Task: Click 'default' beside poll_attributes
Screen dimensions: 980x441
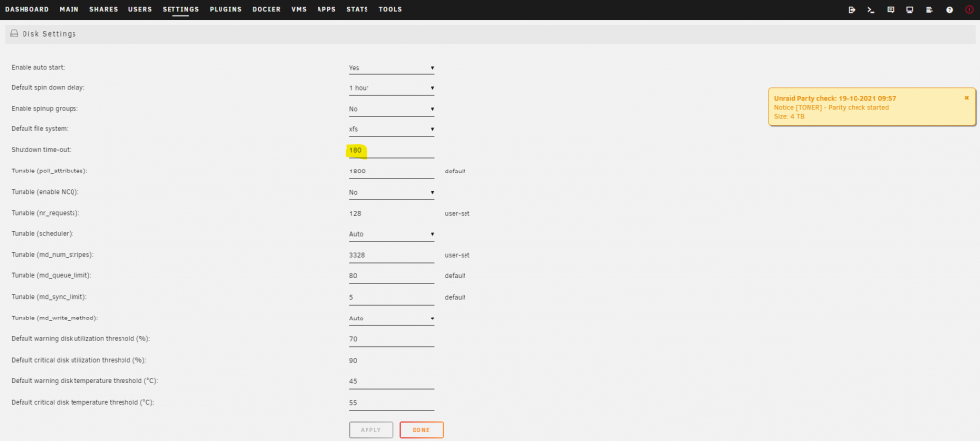Action: (455, 171)
